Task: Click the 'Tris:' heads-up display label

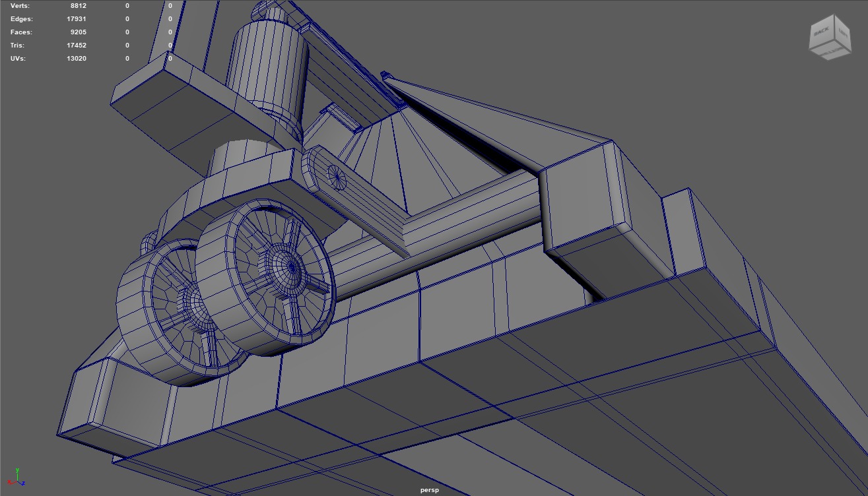Action: tap(18, 46)
